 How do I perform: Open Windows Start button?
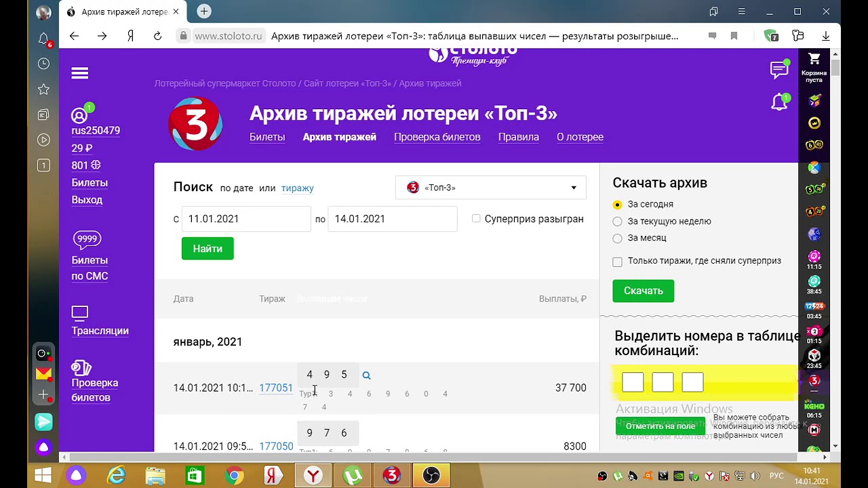pyautogui.click(x=43, y=476)
